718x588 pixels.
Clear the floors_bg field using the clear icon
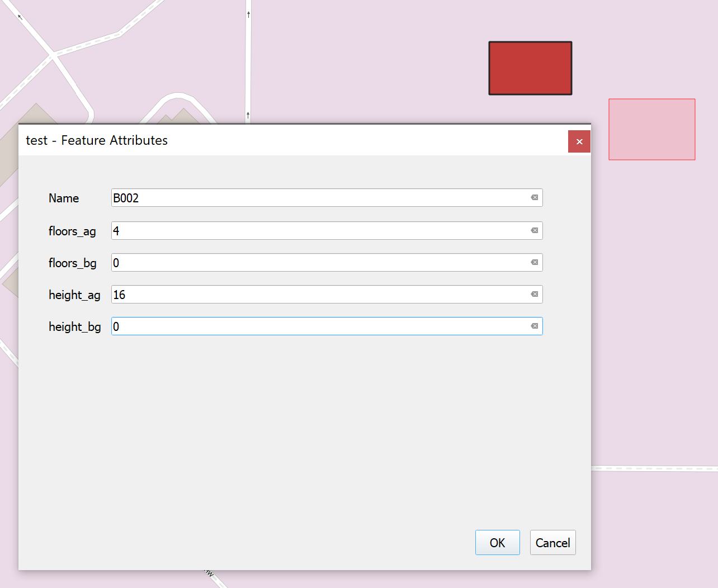click(x=534, y=262)
